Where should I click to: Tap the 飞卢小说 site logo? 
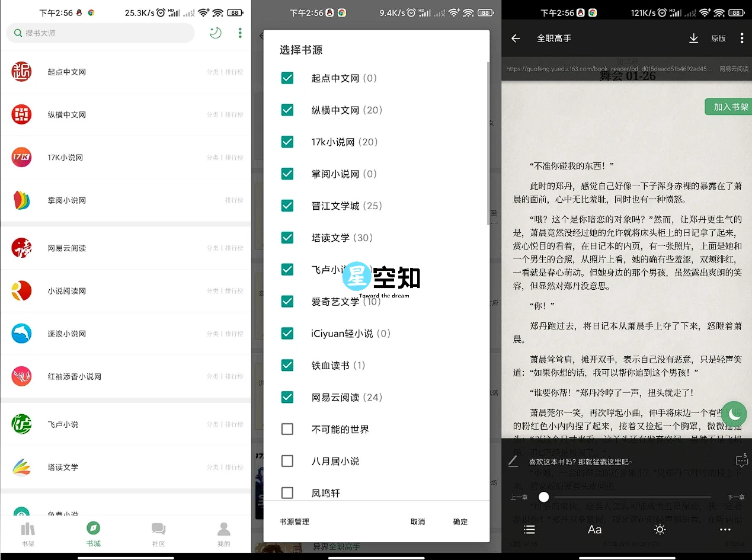pyautogui.click(x=21, y=424)
